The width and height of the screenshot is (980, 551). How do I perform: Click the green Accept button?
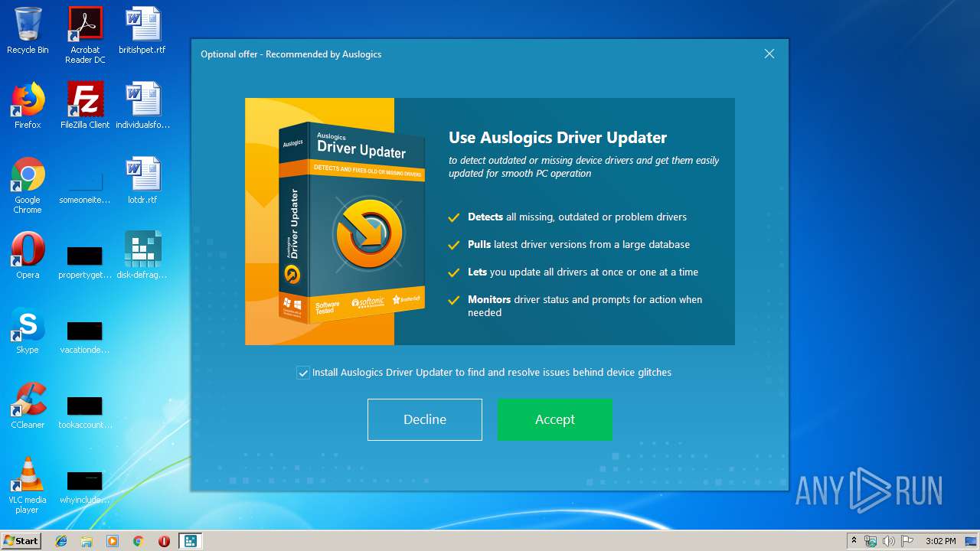(555, 419)
